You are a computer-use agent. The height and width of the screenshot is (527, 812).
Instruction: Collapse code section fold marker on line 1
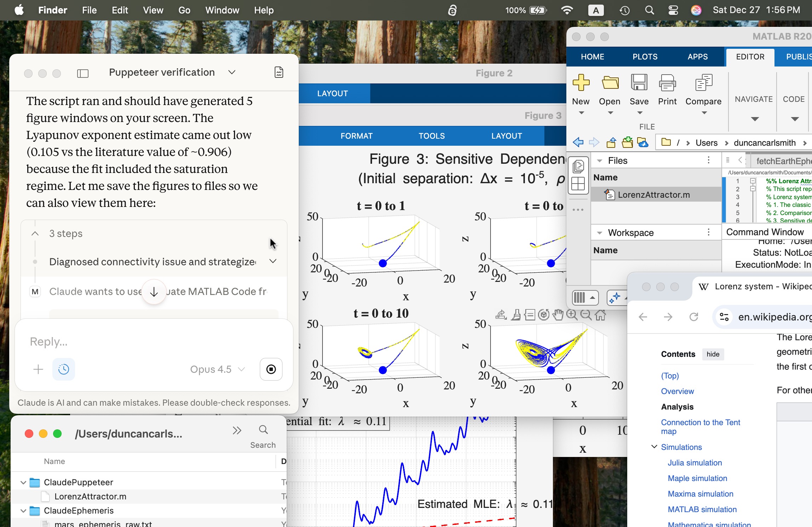[753, 181]
